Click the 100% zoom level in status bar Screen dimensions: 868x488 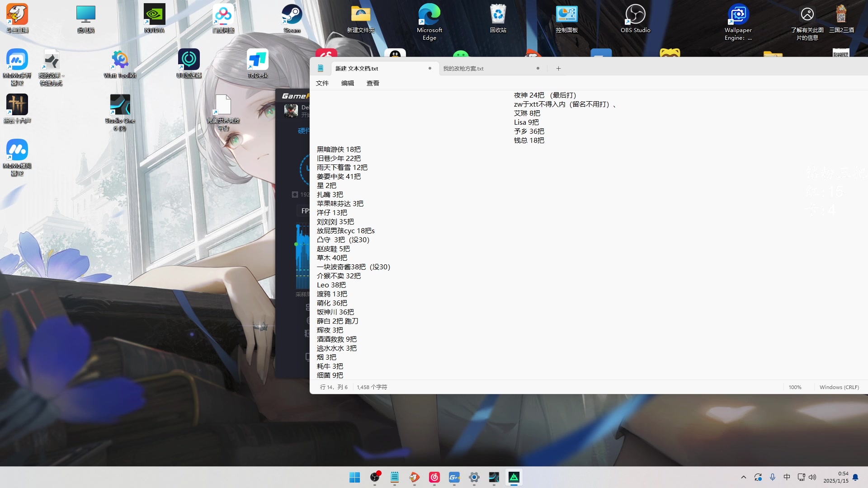pyautogui.click(x=795, y=387)
